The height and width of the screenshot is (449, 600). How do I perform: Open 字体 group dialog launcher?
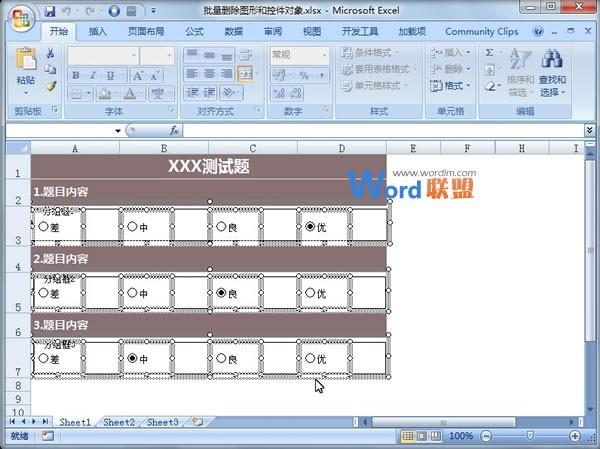click(171, 110)
